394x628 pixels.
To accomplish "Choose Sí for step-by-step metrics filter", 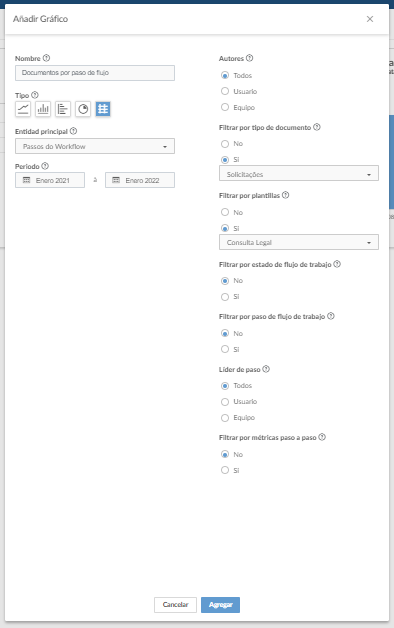I will [x=225, y=470].
